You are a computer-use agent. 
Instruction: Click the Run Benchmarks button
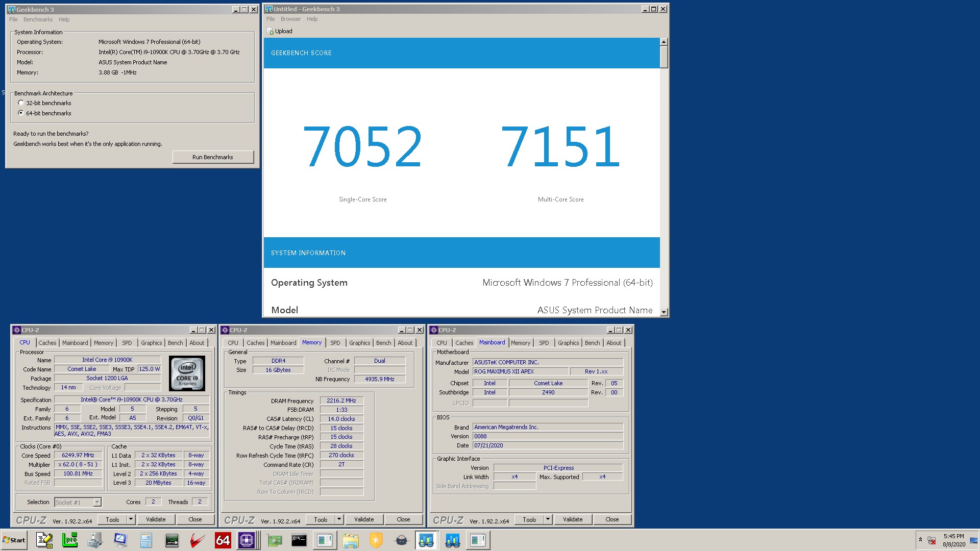213,157
